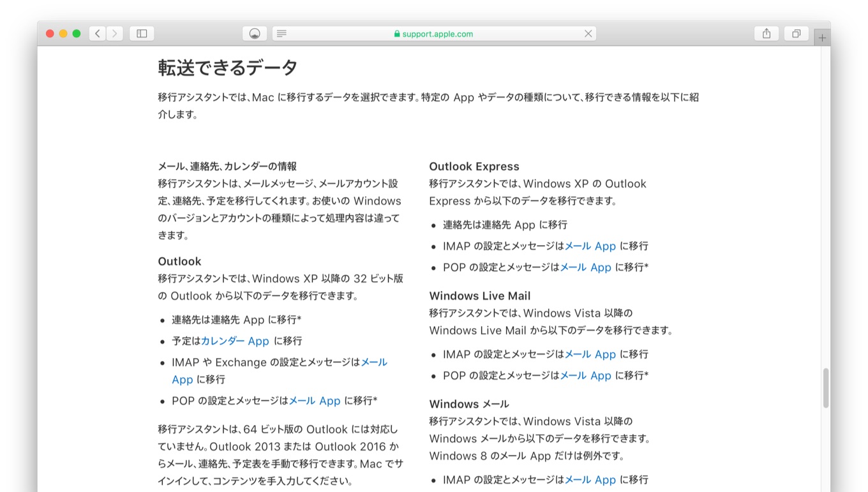The height and width of the screenshot is (492, 868).
Task: Click the Outlook Express section heading
Action: coord(474,167)
